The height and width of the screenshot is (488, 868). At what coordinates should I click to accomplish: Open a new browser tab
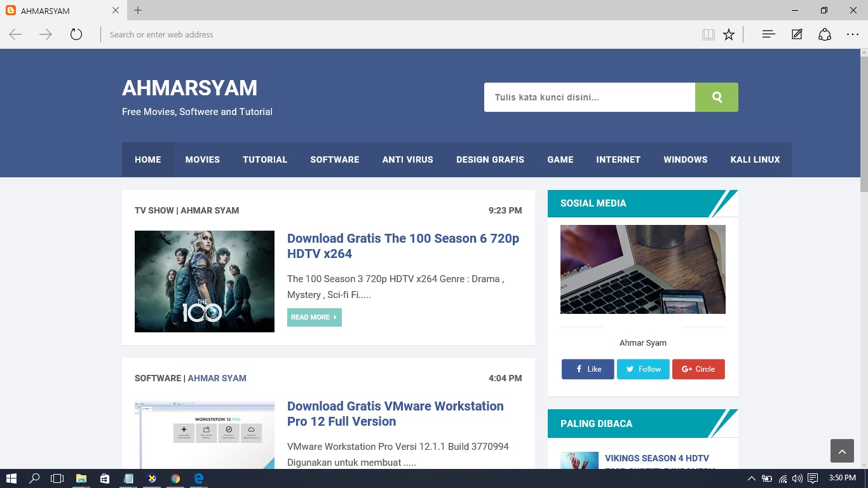tap(137, 10)
